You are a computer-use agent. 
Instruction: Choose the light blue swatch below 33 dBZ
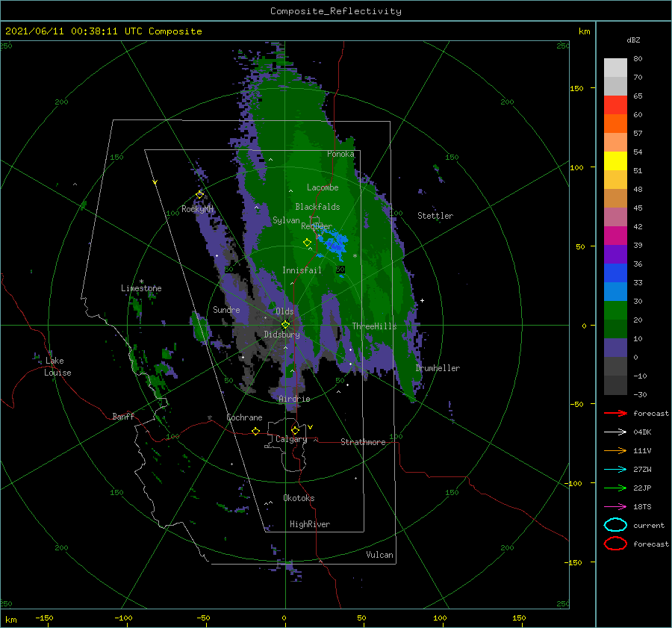(615, 291)
